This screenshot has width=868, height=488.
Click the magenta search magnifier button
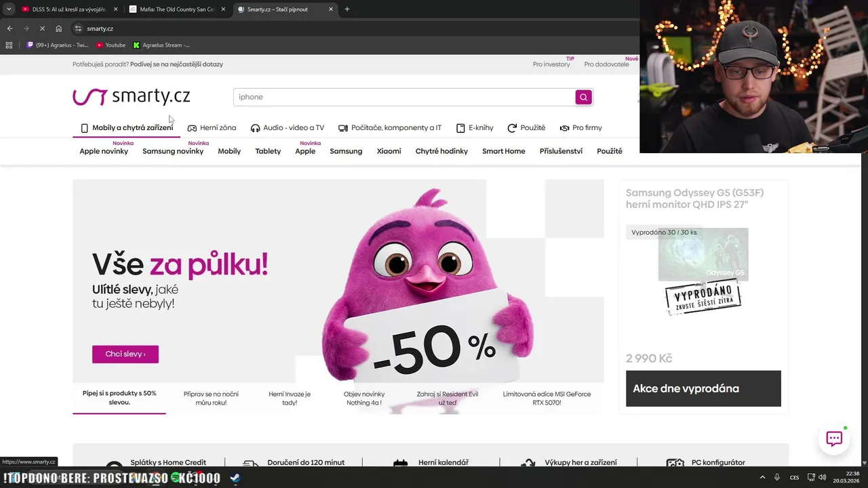click(583, 97)
